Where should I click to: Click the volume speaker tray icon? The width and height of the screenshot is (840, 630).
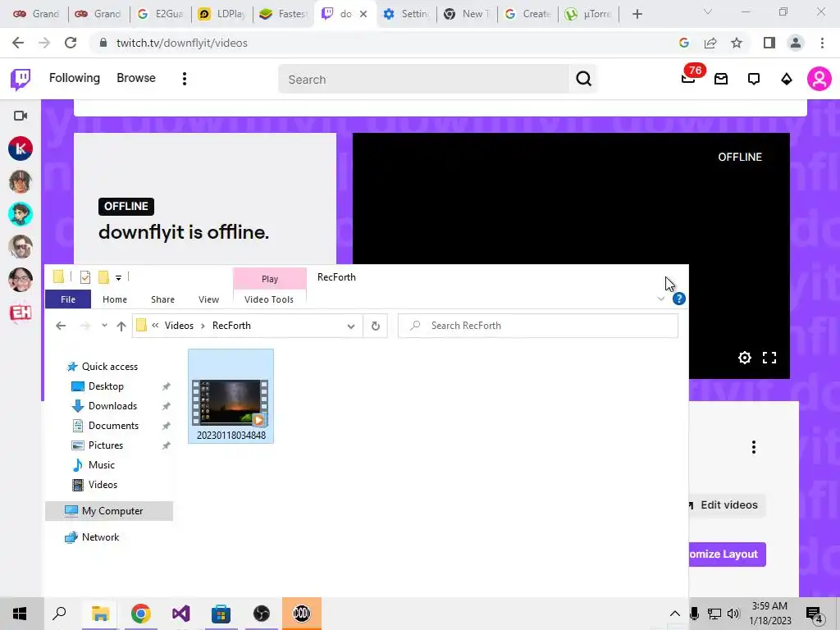coord(733,614)
